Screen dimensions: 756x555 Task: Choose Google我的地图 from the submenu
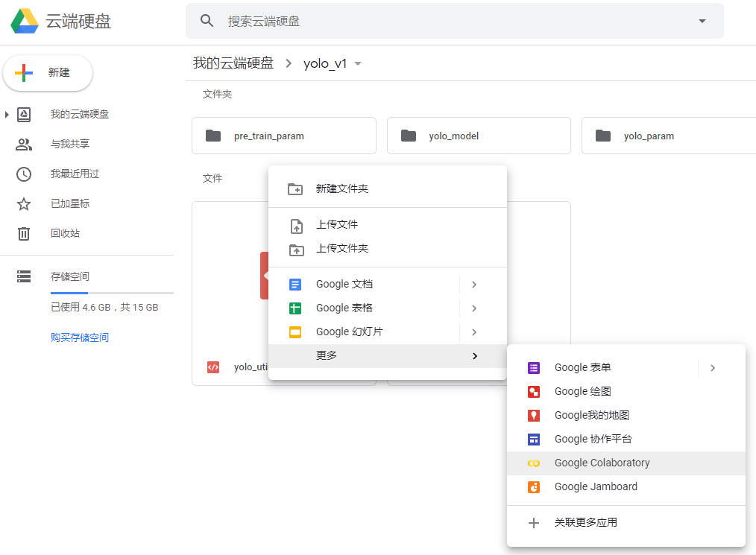[x=626, y=416]
